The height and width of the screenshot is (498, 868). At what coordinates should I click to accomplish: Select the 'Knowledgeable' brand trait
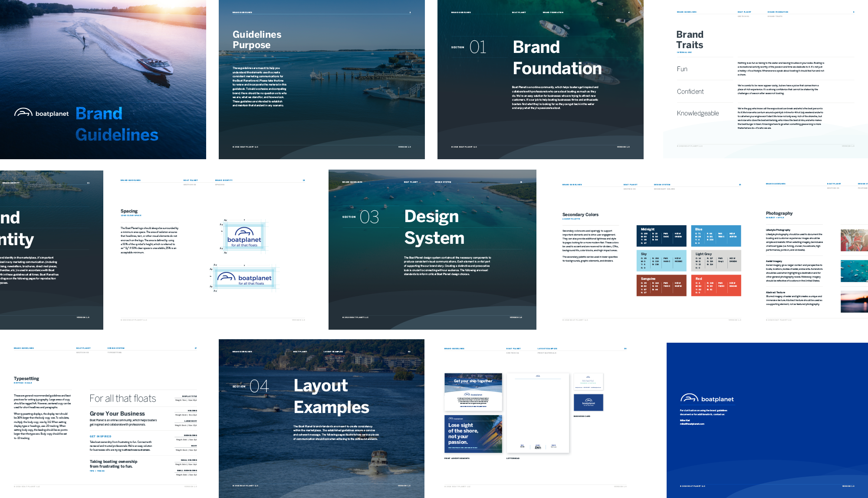click(x=697, y=113)
